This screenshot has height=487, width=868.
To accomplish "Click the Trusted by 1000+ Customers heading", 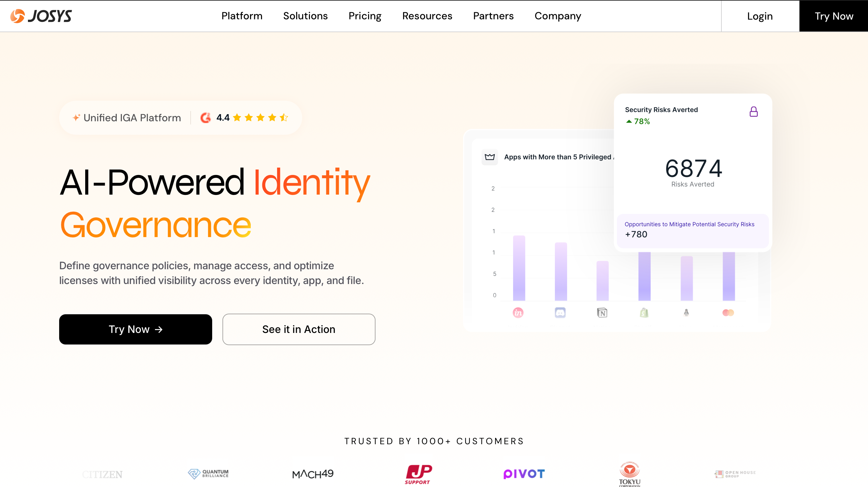I will (434, 441).
